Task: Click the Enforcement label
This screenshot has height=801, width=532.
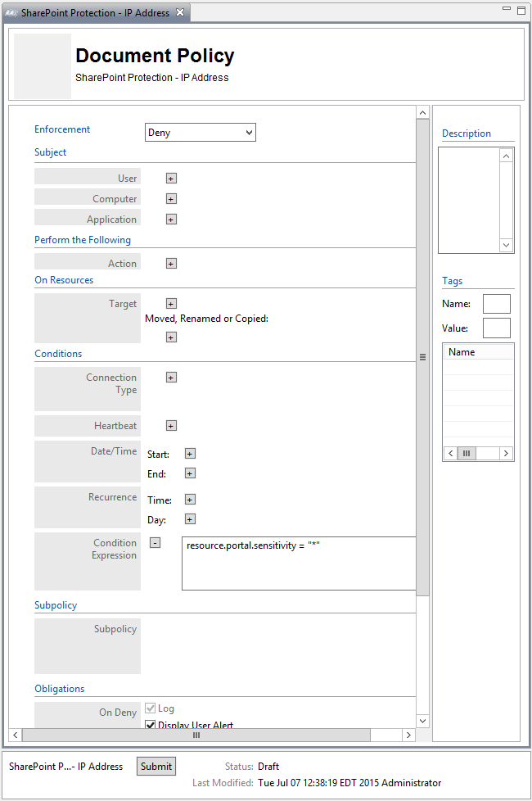Action: (x=62, y=129)
